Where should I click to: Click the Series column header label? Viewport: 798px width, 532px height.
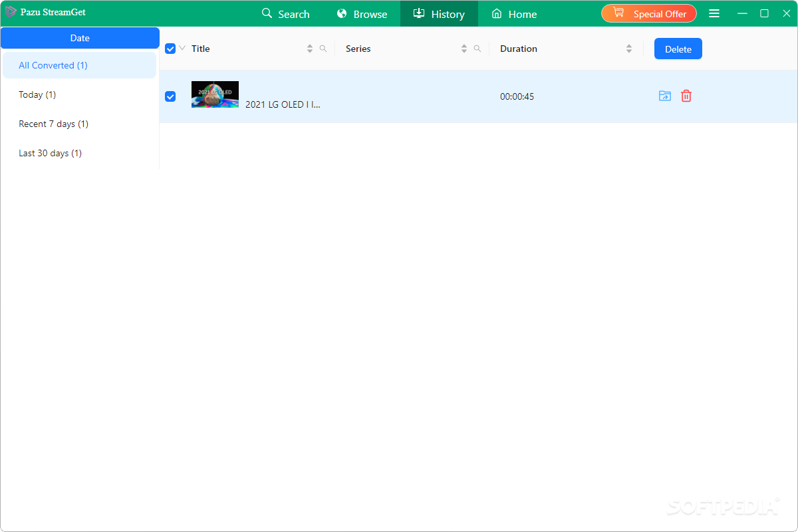point(358,49)
